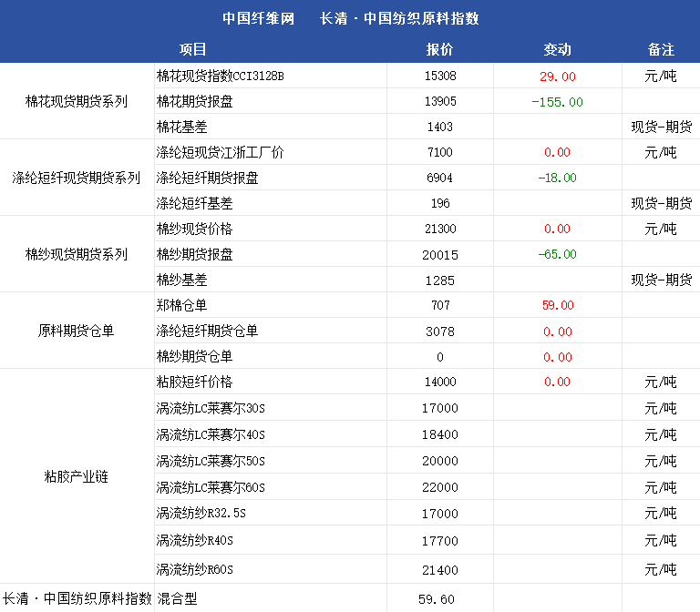Select the 棉纱现货期货系列 category cell
The width and height of the screenshot is (700, 612).
point(77,254)
